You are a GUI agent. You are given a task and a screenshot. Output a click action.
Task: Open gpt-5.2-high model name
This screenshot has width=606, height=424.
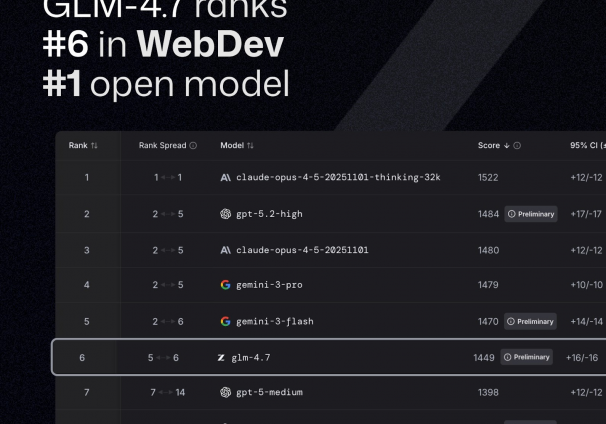click(x=269, y=214)
